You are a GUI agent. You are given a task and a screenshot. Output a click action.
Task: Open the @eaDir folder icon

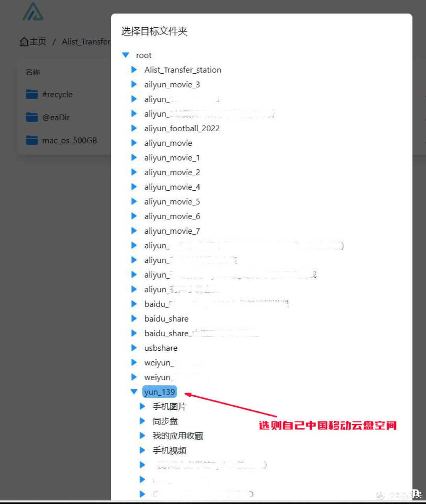pos(32,117)
